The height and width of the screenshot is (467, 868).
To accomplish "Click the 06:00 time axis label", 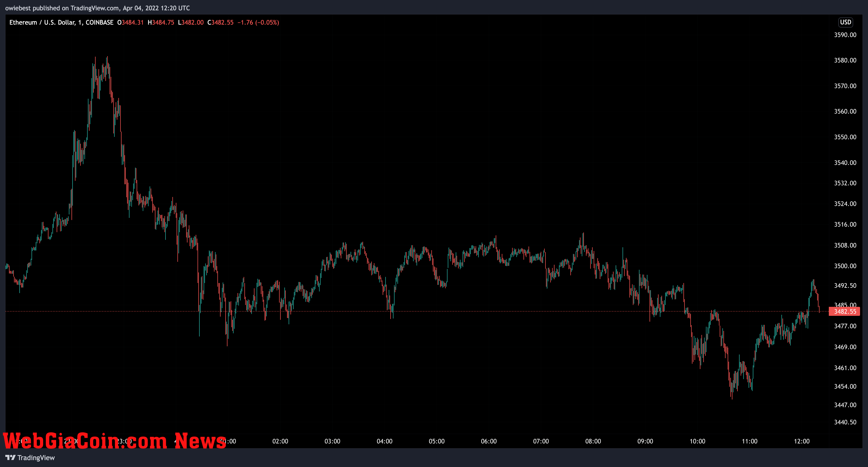I will pyautogui.click(x=489, y=441).
